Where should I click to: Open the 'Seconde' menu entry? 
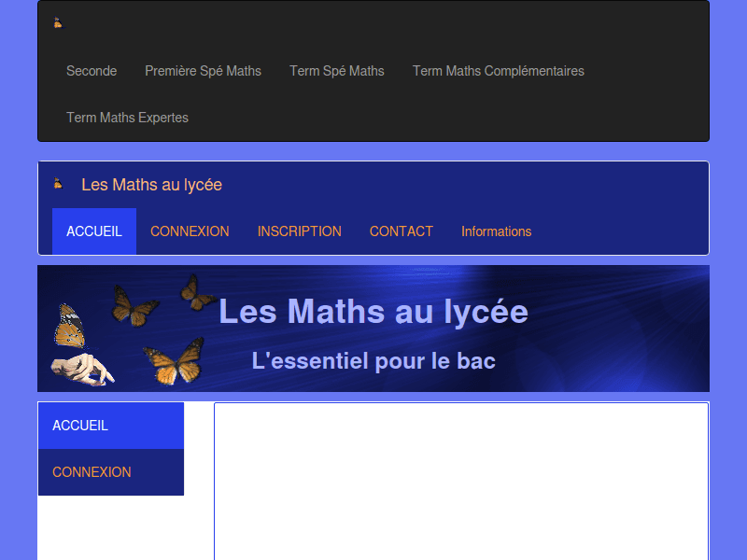92,71
